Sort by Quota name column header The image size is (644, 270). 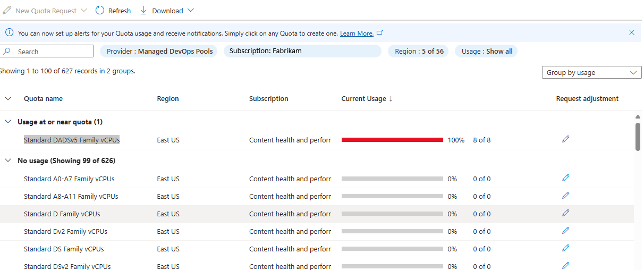click(x=43, y=98)
